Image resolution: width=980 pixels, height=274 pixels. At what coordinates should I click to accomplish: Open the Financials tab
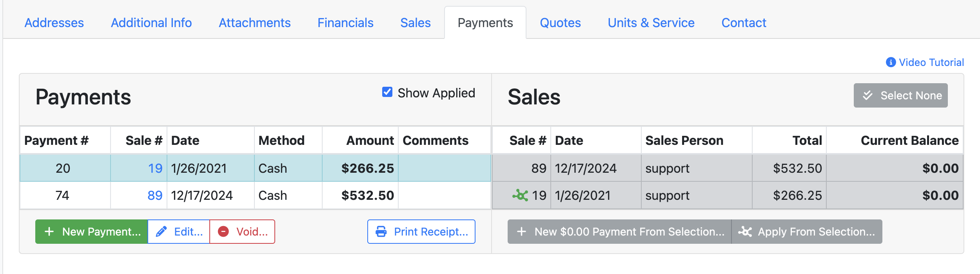345,23
